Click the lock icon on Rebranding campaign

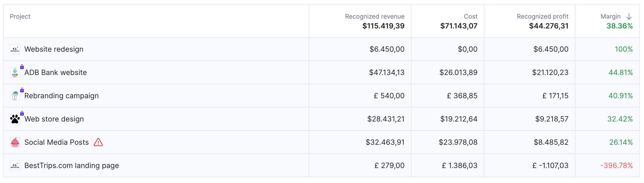point(22,90)
